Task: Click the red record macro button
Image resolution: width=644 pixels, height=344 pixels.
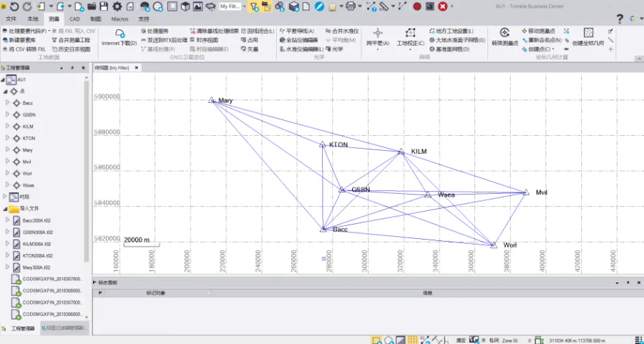Action: [x=417, y=6]
